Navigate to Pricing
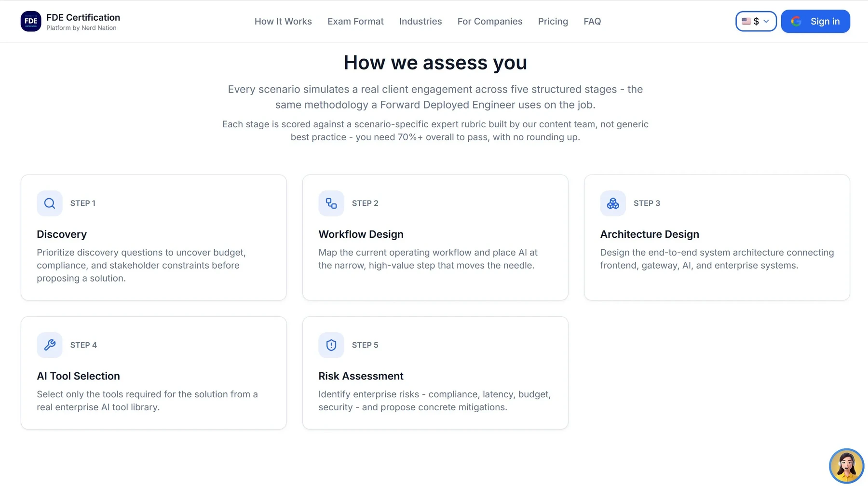The image size is (868, 486). [x=553, y=21]
